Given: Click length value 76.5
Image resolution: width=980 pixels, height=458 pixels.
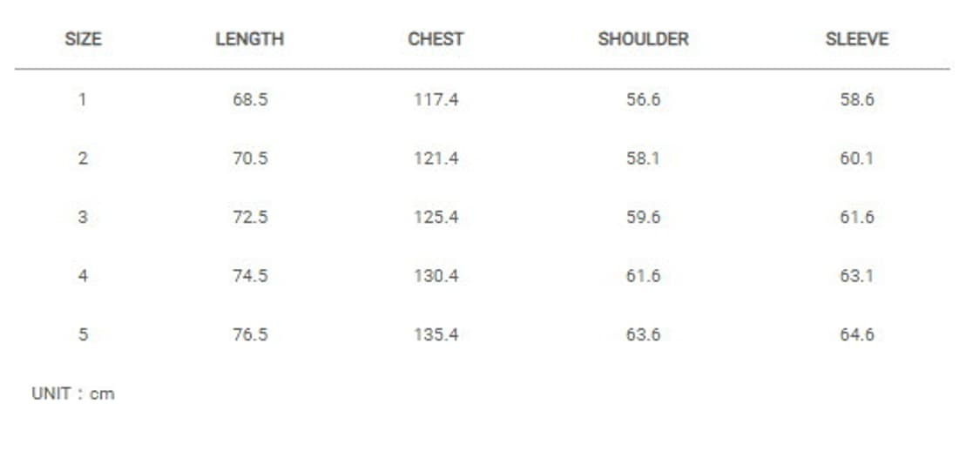Looking at the screenshot, I should 250,334.
